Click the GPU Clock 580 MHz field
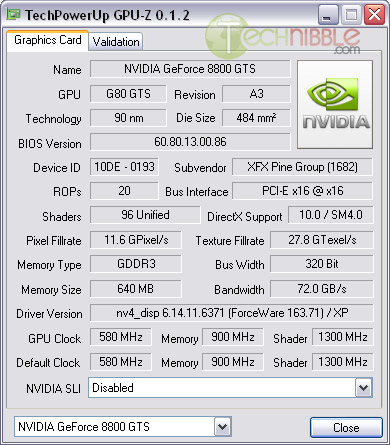Image resolution: width=390 pixels, height=445 pixels. (x=121, y=337)
